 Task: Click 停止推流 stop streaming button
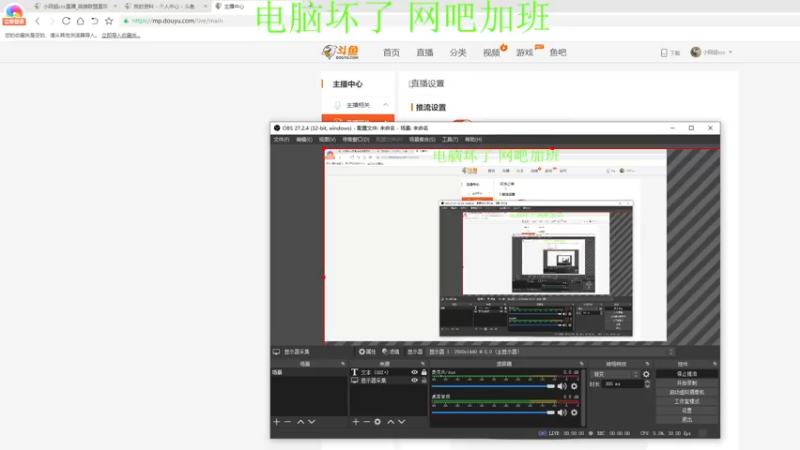pyautogui.click(x=687, y=374)
